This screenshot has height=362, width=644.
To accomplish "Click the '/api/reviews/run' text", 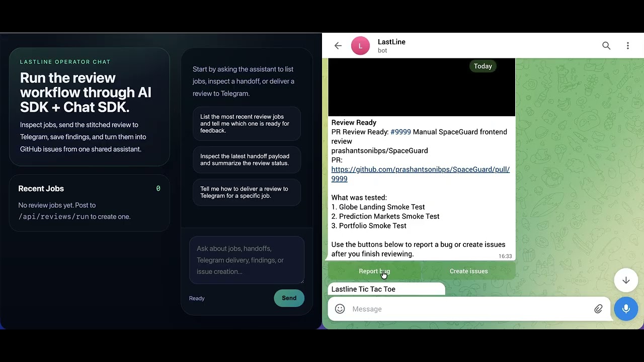I will pos(53,217).
